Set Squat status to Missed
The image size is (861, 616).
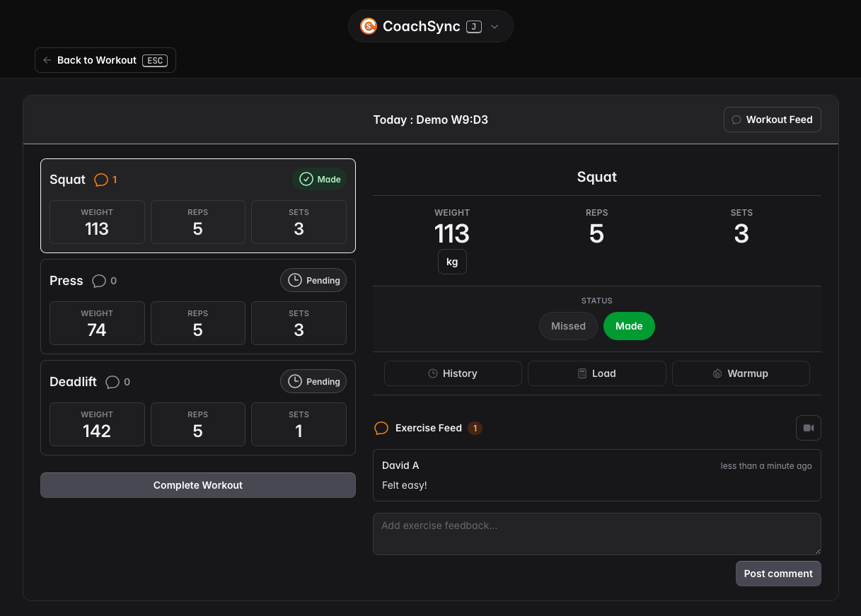[x=568, y=325]
